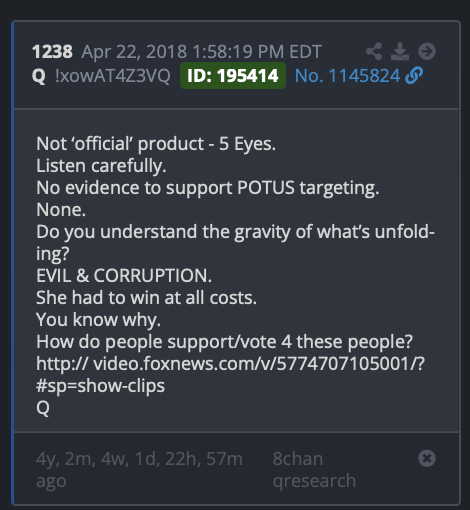
Task: Click the chain link icon beside No. 1145824
Action: 414,75
